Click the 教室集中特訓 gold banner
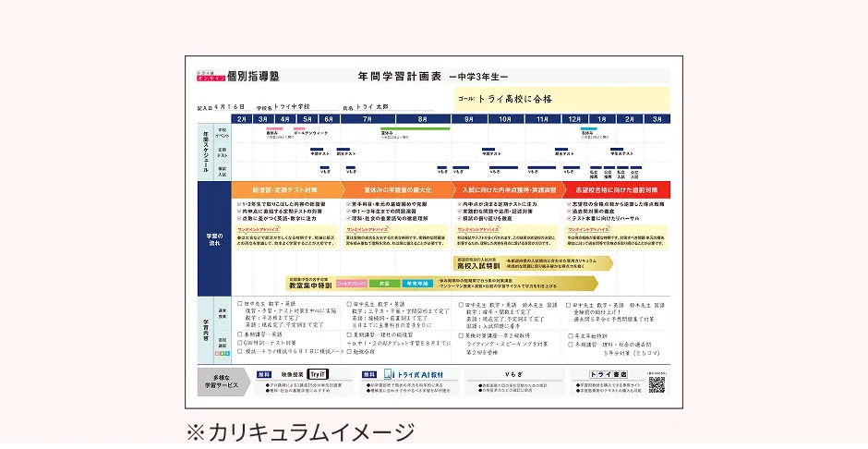The height and width of the screenshot is (449, 868). pyautogui.click(x=441, y=284)
